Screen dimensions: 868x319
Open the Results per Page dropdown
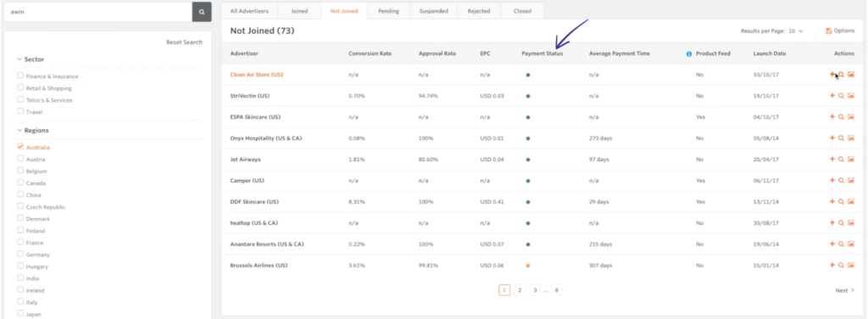tap(795, 31)
